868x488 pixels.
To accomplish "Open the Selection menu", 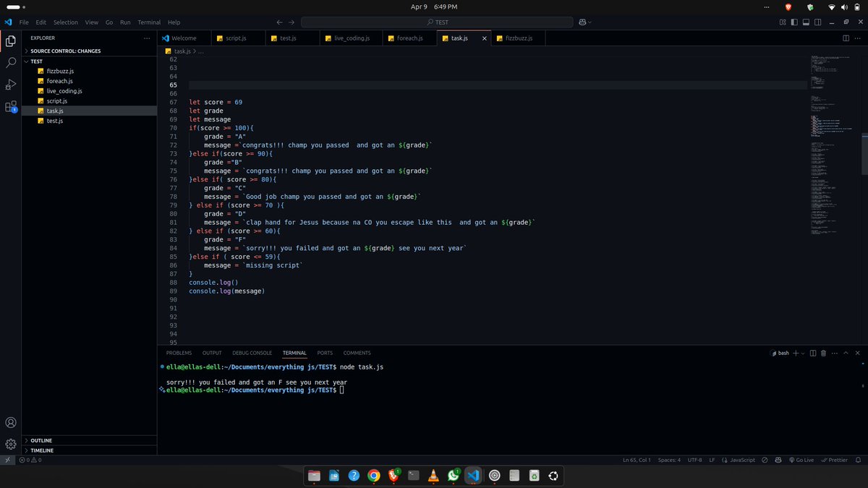I will [x=65, y=22].
